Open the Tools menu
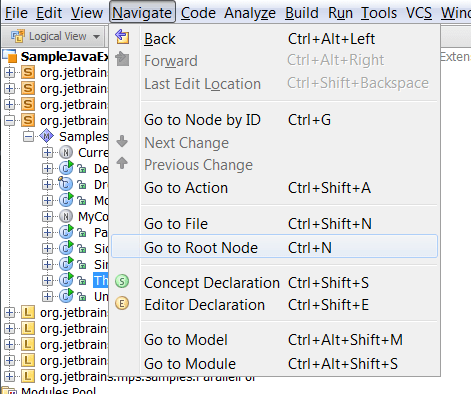This screenshot has width=471, height=394. pos(379,13)
